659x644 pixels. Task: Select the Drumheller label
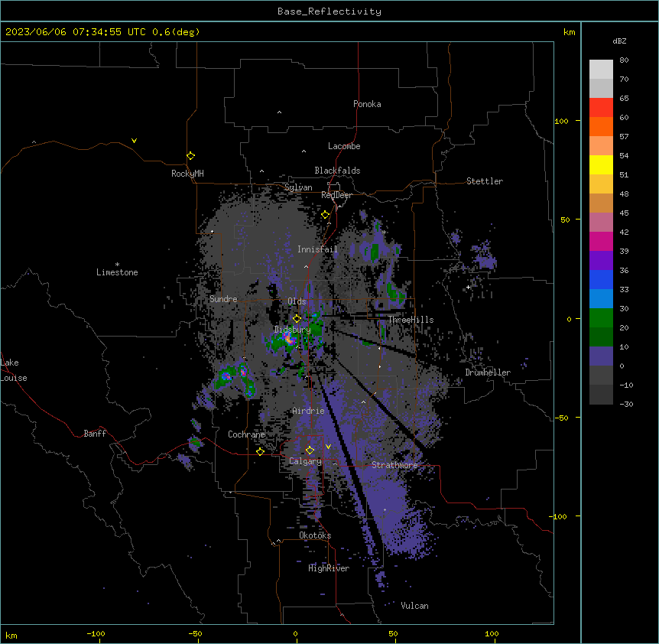point(488,372)
